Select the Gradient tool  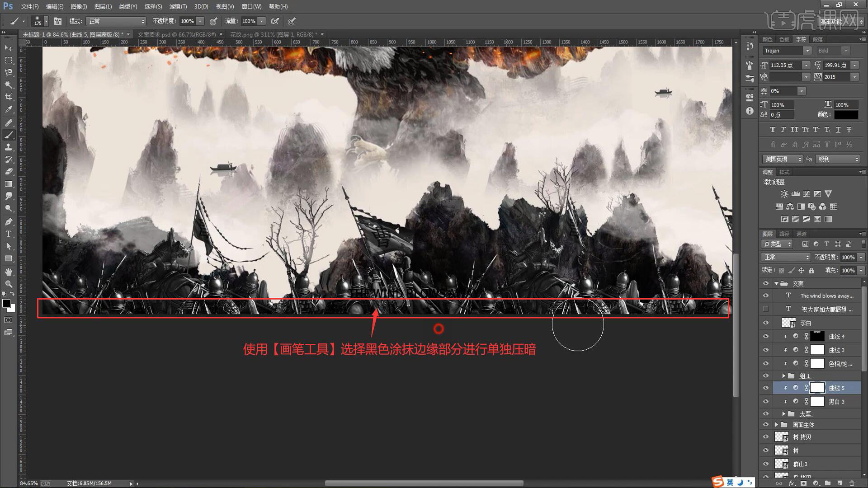click(9, 184)
